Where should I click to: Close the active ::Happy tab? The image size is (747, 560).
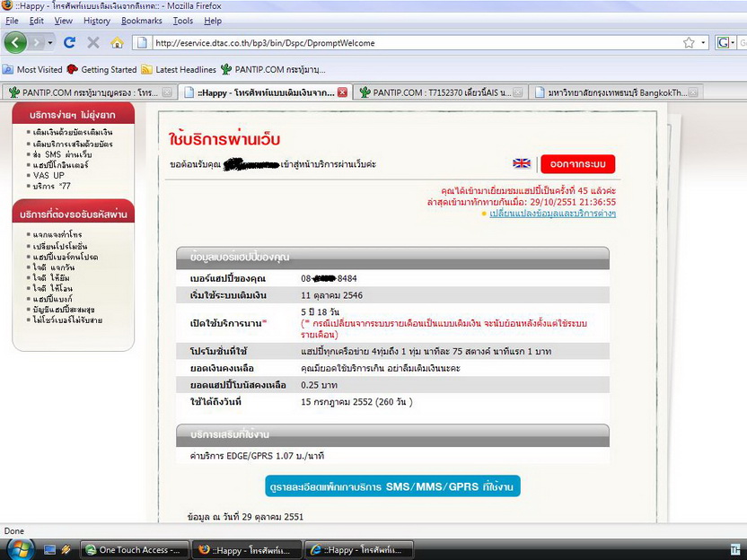tap(342, 92)
